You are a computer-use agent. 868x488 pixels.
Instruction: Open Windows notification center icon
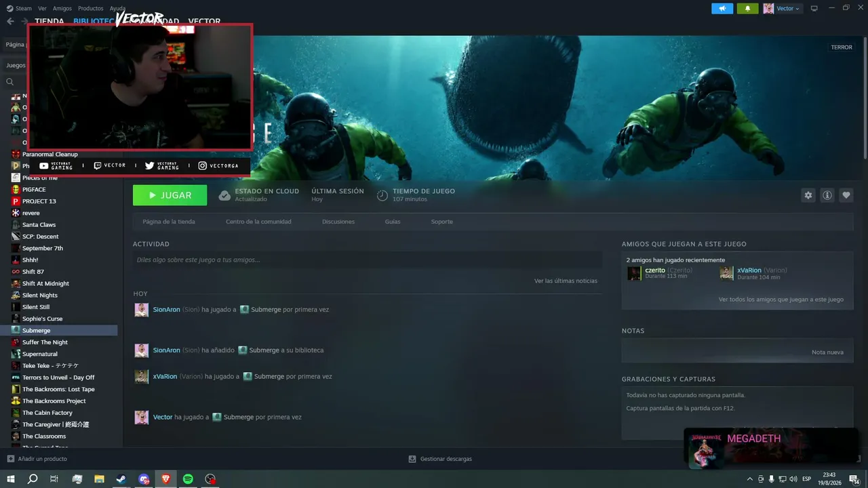[854, 479]
